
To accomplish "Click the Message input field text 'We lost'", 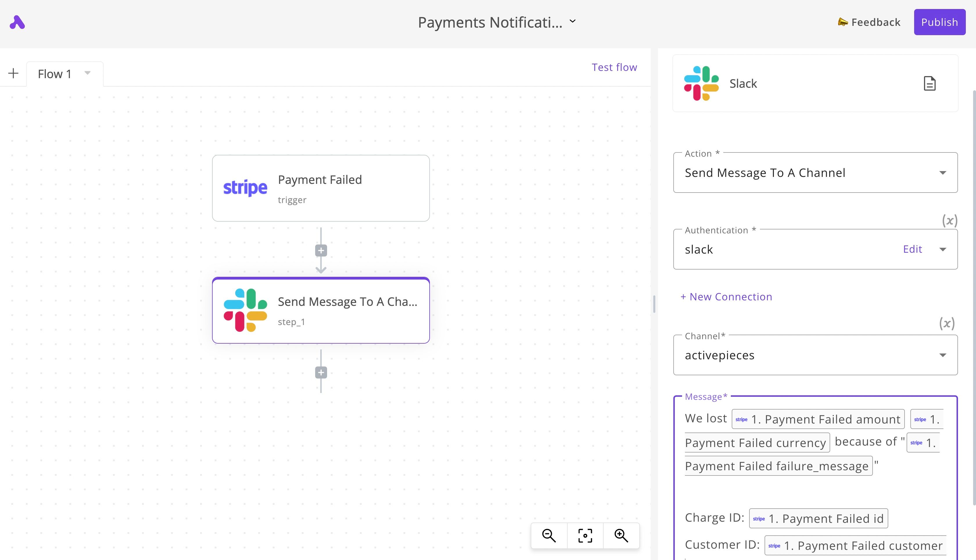I will 706,419.
